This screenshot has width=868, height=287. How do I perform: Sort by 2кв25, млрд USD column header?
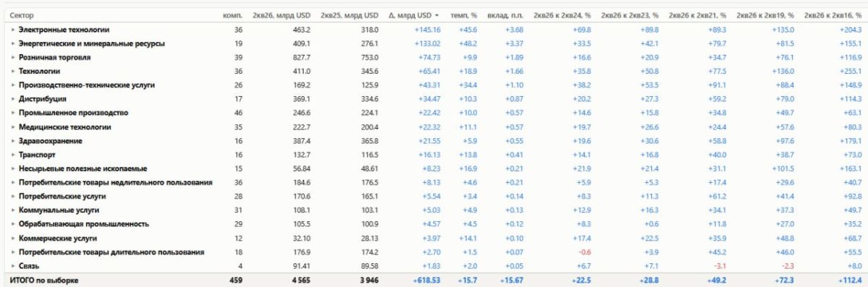tap(349, 15)
